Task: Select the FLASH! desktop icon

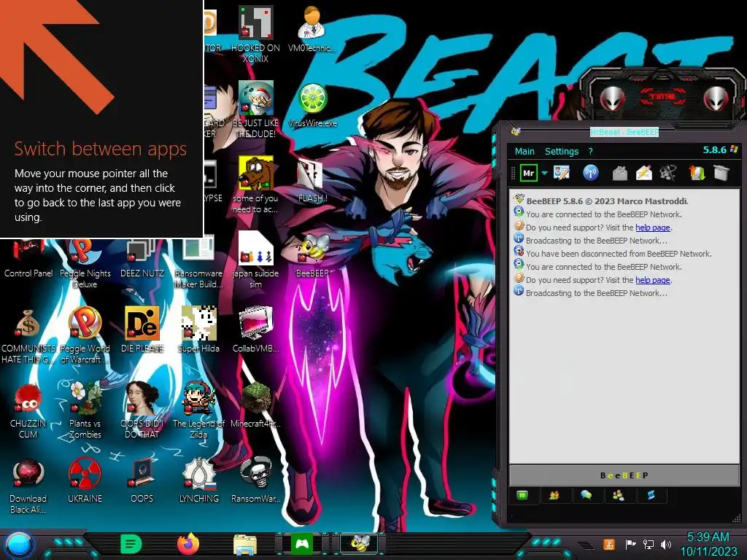Action: point(312,180)
